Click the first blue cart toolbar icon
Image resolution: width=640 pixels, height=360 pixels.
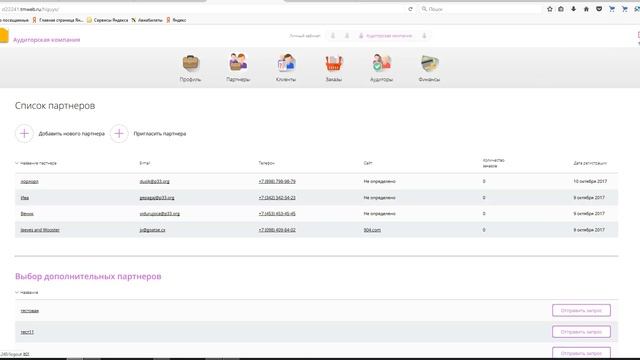point(612,9)
